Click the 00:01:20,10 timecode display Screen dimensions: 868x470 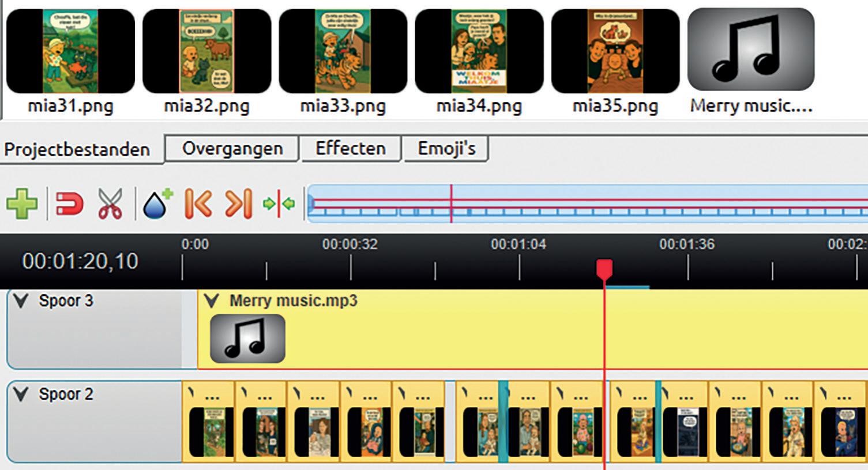point(80,261)
